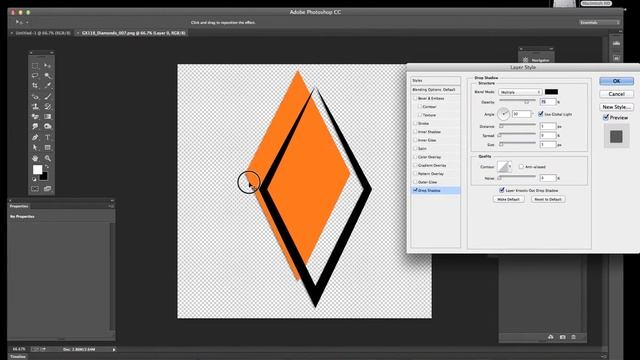Click the Reset to Default button
This screenshot has height=360, width=640.
pos(548,199)
